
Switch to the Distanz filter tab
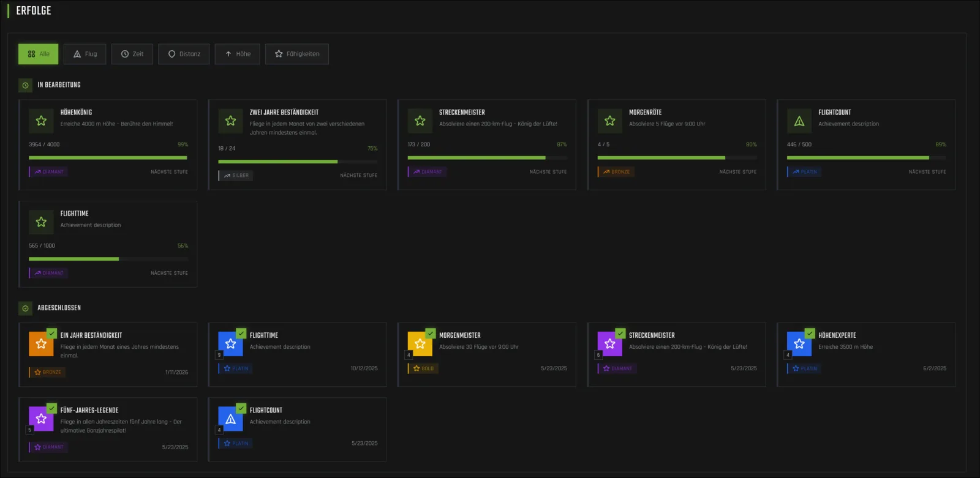[x=184, y=54]
